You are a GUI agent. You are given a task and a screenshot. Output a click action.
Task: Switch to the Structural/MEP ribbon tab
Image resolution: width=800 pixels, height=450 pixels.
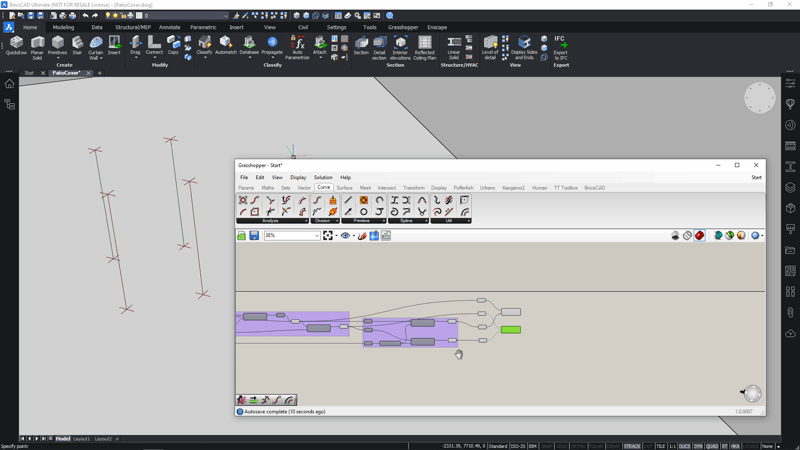point(132,28)
